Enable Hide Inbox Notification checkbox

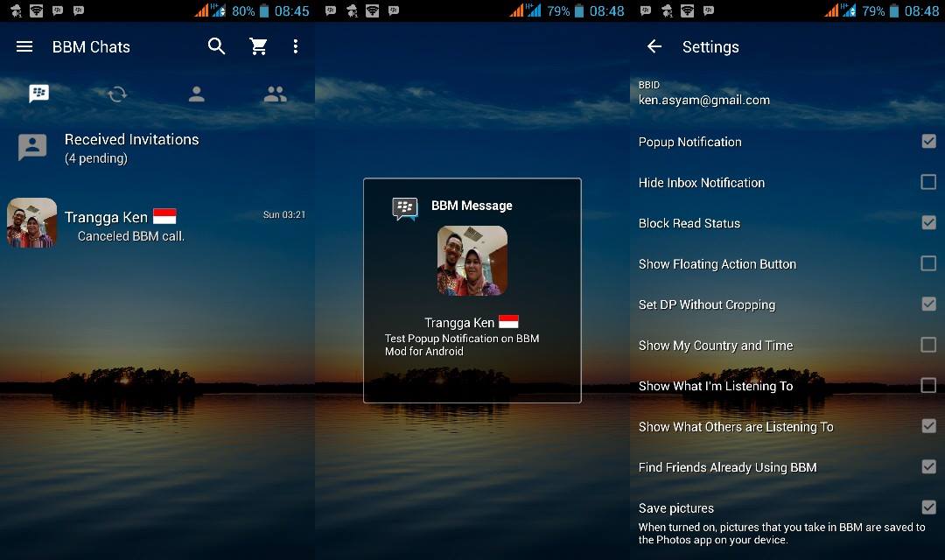coord(928,182)
